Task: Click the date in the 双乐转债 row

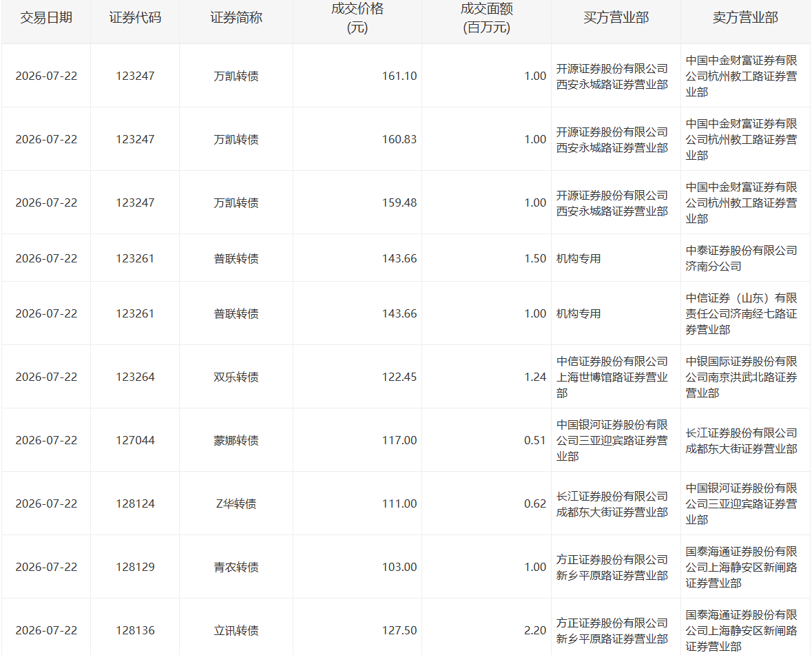Action: coord(46,377)
